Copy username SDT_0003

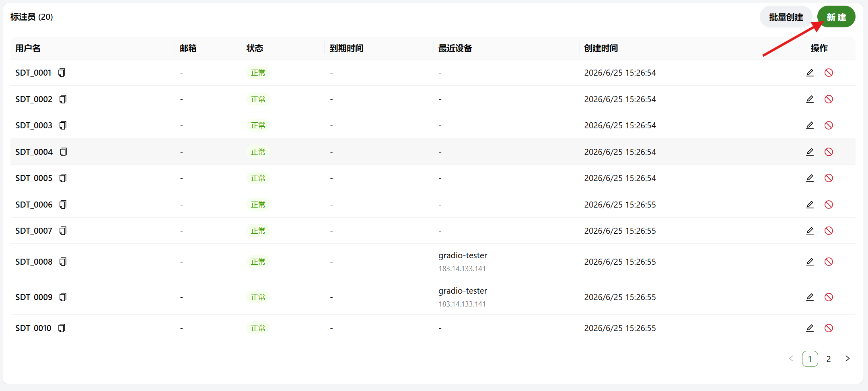click(63, 126)
